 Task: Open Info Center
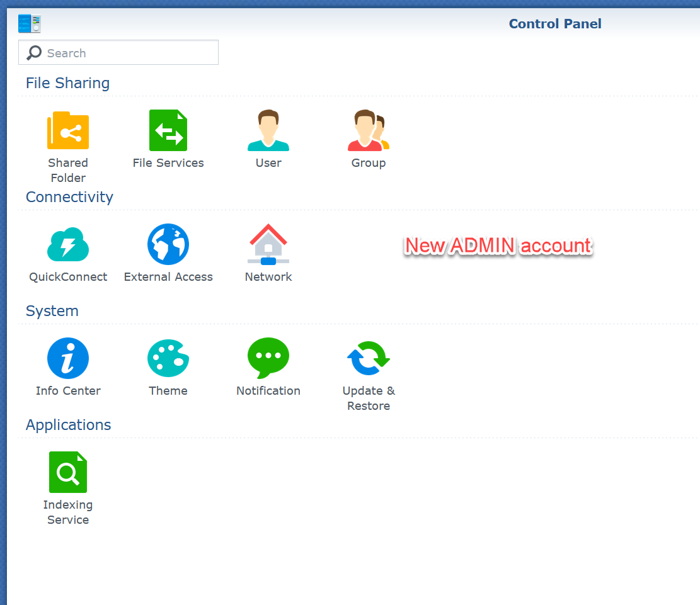[68, 359]
